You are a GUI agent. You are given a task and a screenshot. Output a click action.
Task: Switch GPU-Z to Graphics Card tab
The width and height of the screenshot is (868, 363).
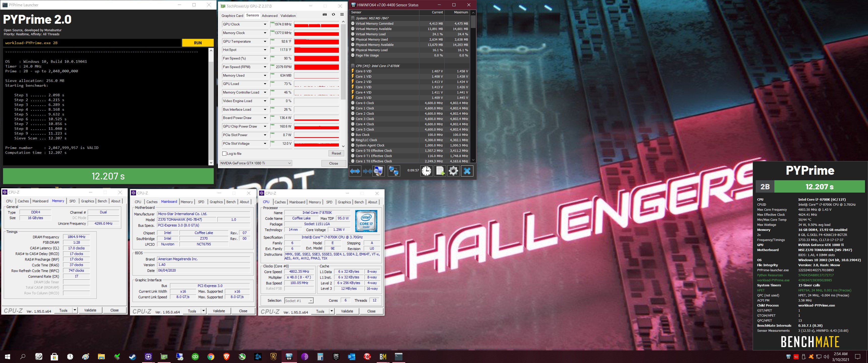click(x=232, y=15)
